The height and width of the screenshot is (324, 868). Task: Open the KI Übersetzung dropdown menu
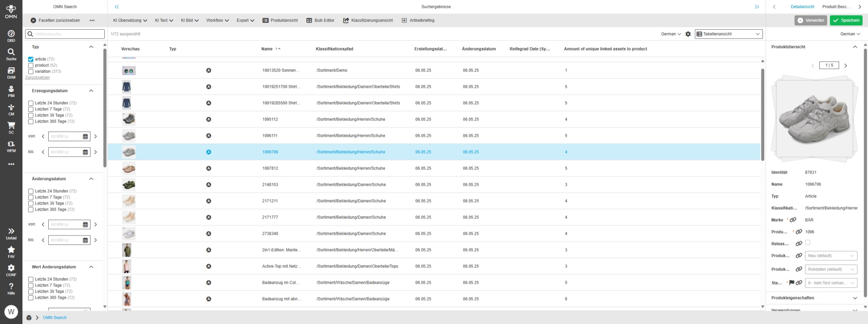point(130,20)
